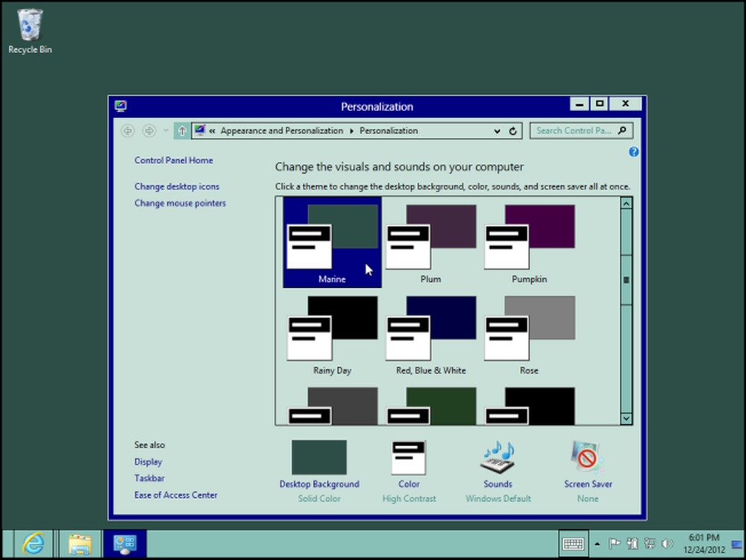
Task: Expand the breadcrumb arrow after Appearance and Personalization
Action: click(x=351, y=131)
